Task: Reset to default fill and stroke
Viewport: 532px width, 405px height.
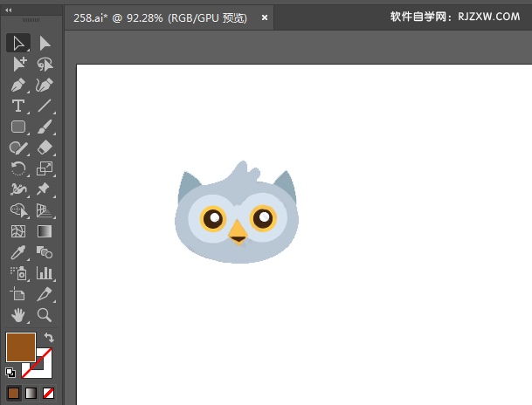Action: click(x=10, y=373)
